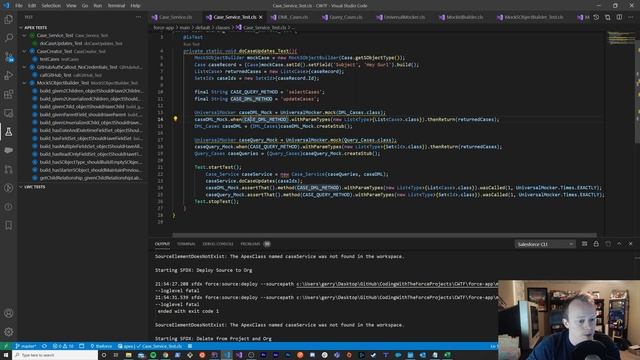Open the Help menu
Viewport: 640px width, 360px height.
135,6
